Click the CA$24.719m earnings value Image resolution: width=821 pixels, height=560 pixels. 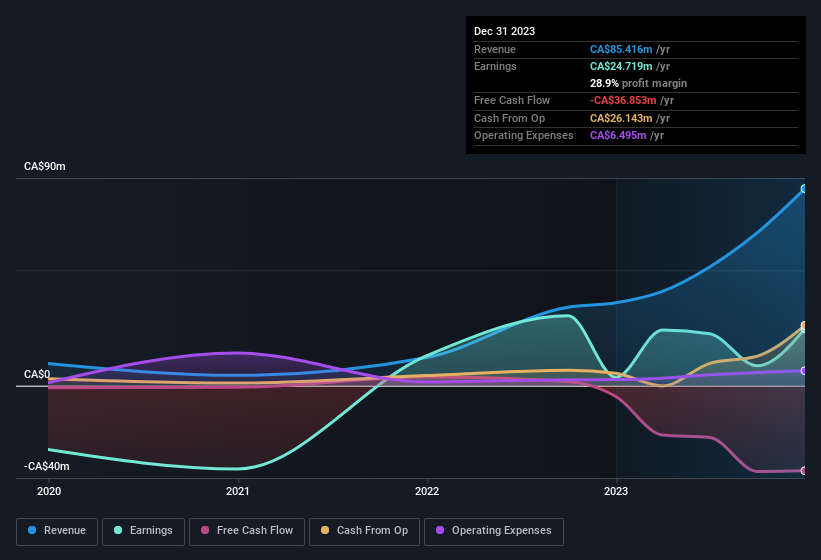pos(621,66)
